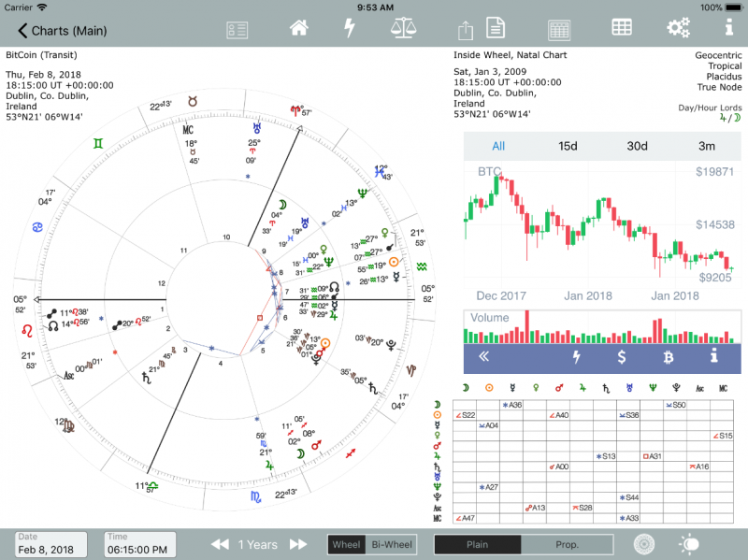Select the Home icon in the toolbar
This screenshot has height=560, width=748.
tap(298, 29)
